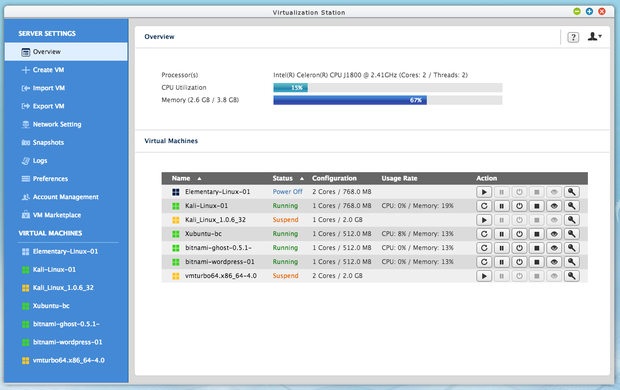Start the Elementary-Linux-01 VM with play button

[x=484, y=192]
